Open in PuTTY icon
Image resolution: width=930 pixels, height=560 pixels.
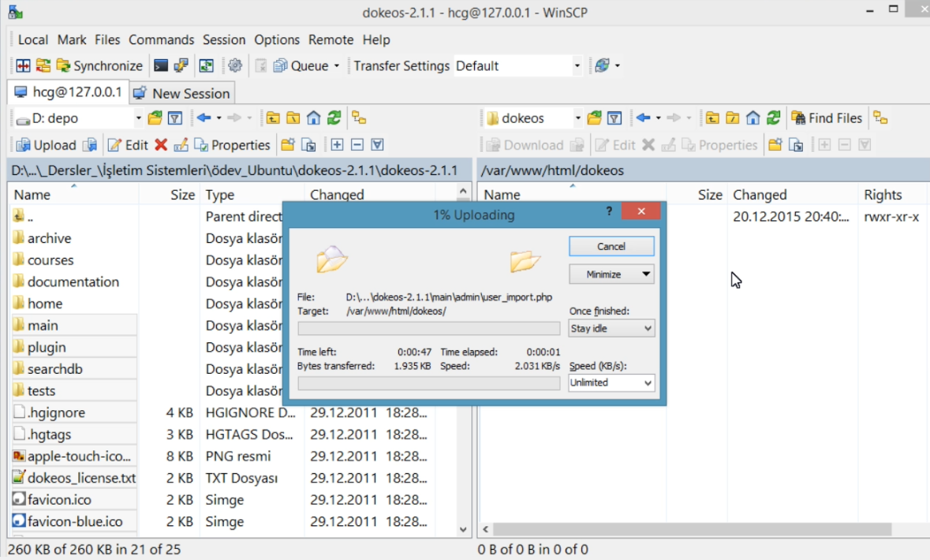[181, 65]
